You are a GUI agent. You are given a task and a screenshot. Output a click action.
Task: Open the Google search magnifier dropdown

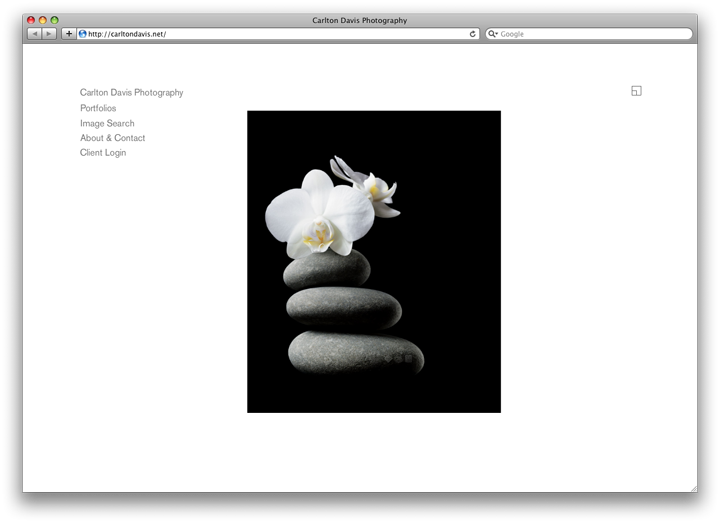coord(493,34)
